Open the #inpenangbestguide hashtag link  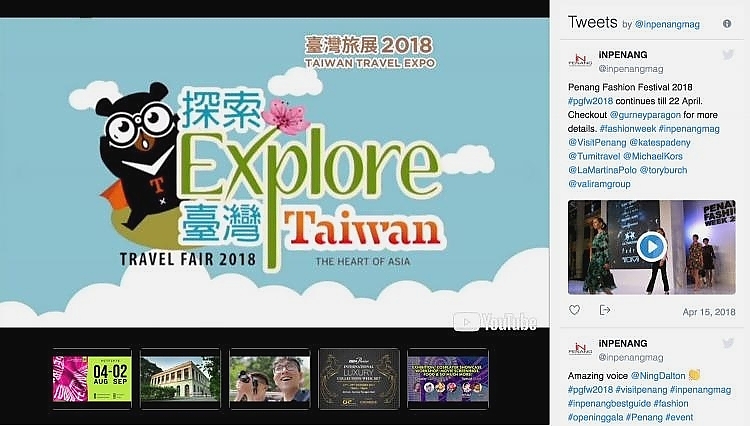609,404
